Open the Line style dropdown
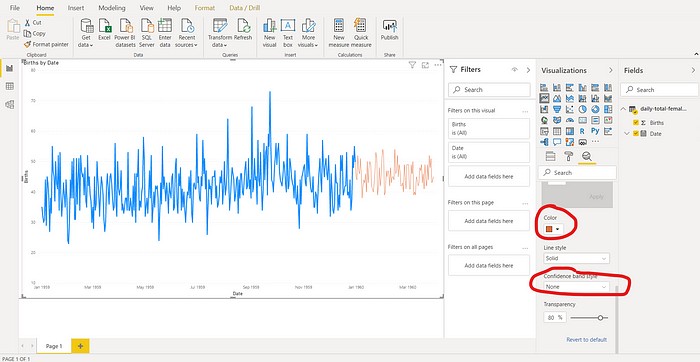The image size is (700, 362). pyautogui.click(x=576, y=258)
